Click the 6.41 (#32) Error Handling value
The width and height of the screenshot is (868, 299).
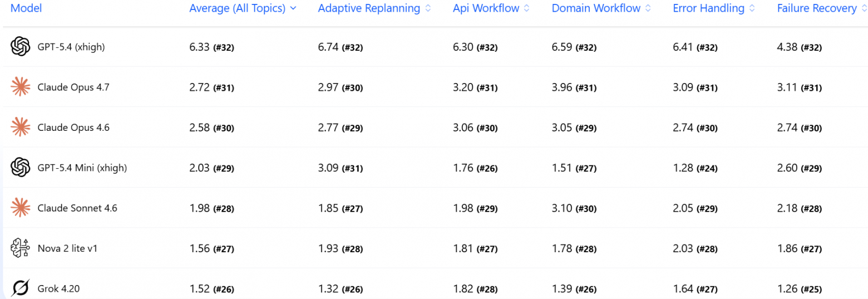click(x=695, y=47)
